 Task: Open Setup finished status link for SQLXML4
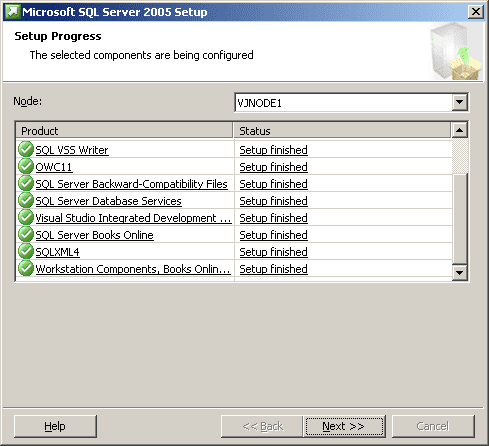[273, 252]
